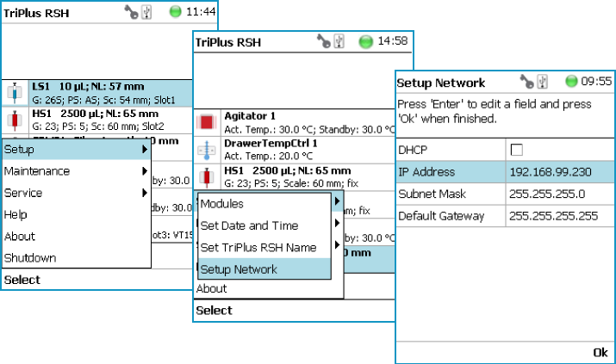This screenshot has height=364, width=616.
Task: Click the IP Address label
Action: pyautogui.click(x=426, y=172)
